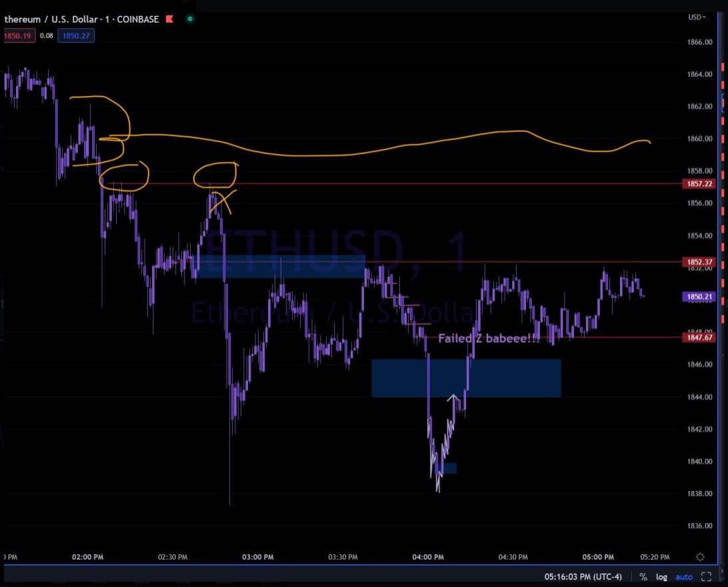Open the USD currency dropdown

coord(697,17)
